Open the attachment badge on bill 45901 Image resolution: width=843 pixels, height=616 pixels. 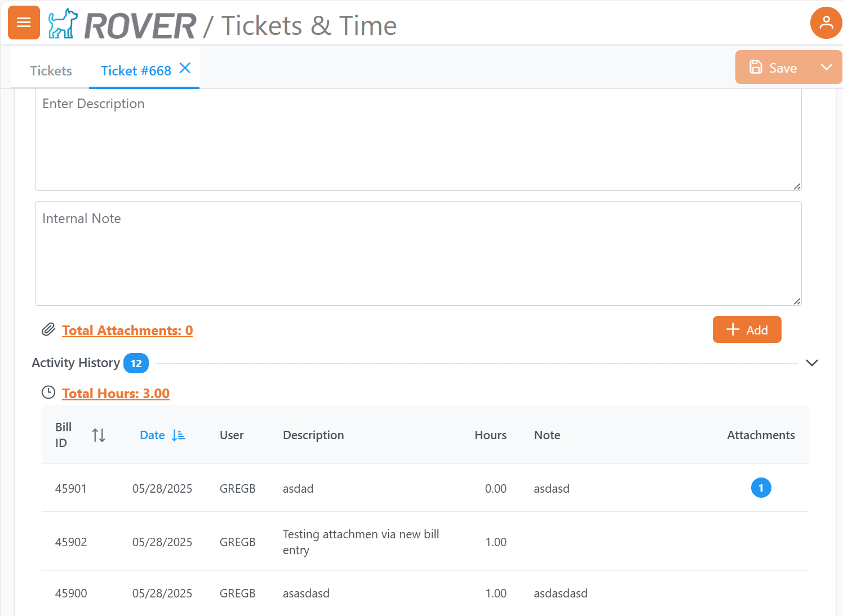(x=761, y=488)
